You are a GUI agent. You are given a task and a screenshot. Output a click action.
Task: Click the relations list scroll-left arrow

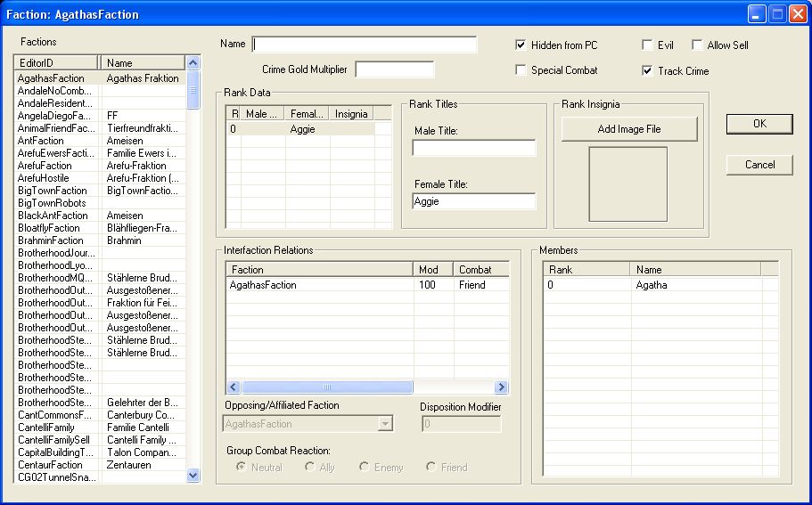234,387
